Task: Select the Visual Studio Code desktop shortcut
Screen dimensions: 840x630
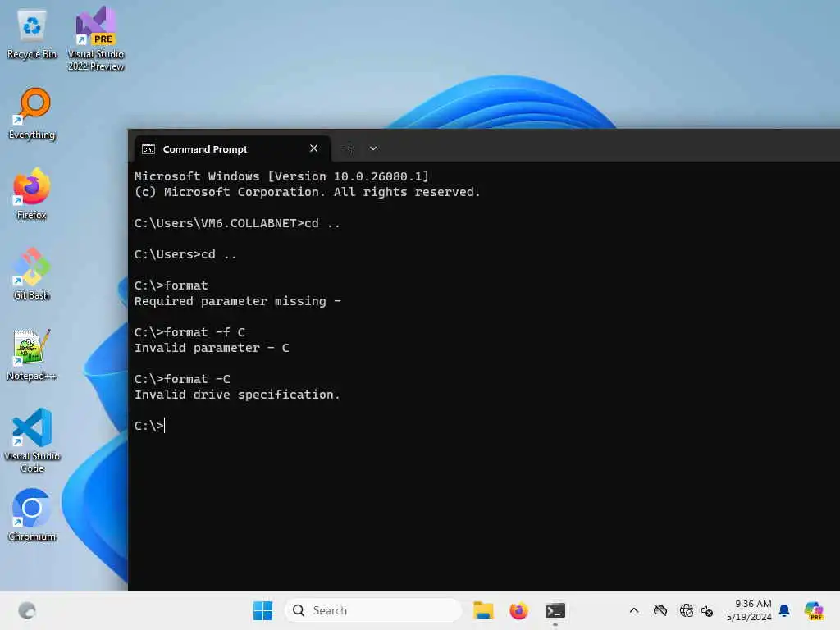Action: [x=32, y=441]
